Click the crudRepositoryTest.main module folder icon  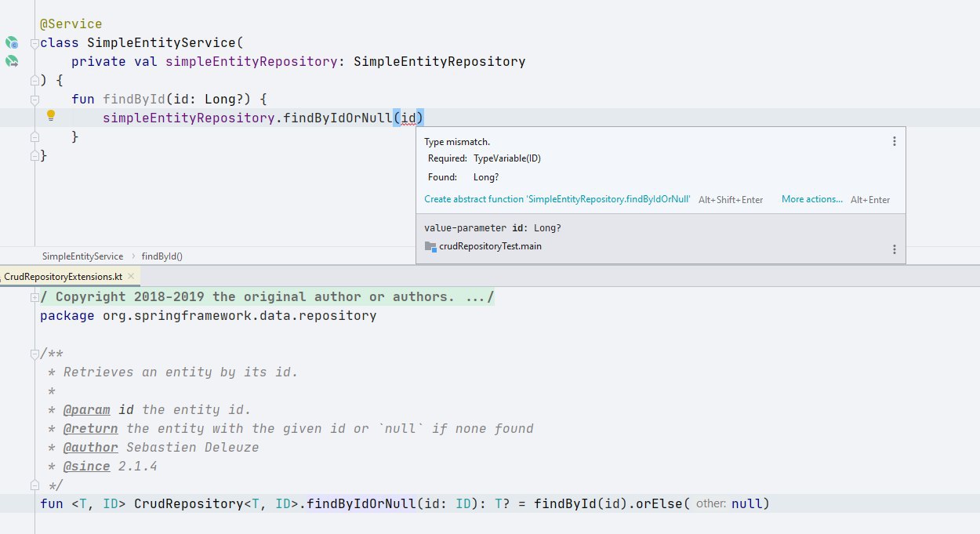click(430, 246)
